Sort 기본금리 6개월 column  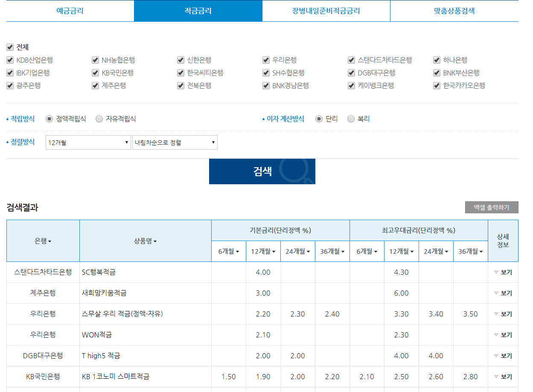point(229,251)
